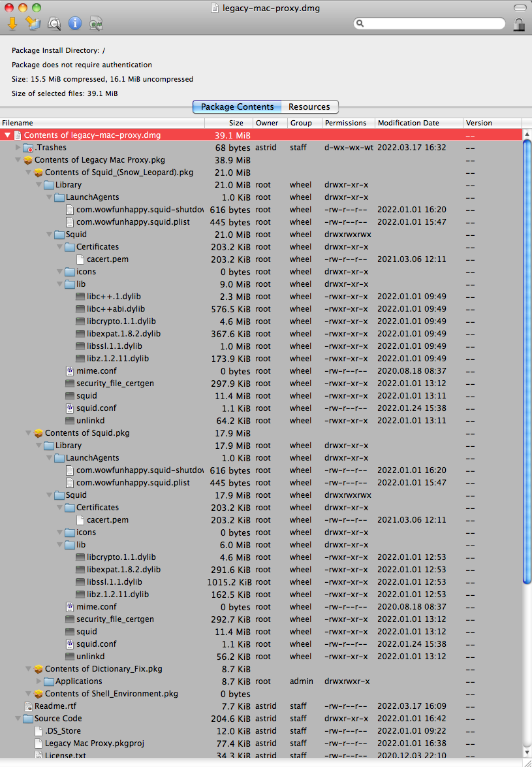Select the libc++abi.dylib file name
Viewport: 532px width, 767px height.
pyautogui.click(x=116, y=309)
